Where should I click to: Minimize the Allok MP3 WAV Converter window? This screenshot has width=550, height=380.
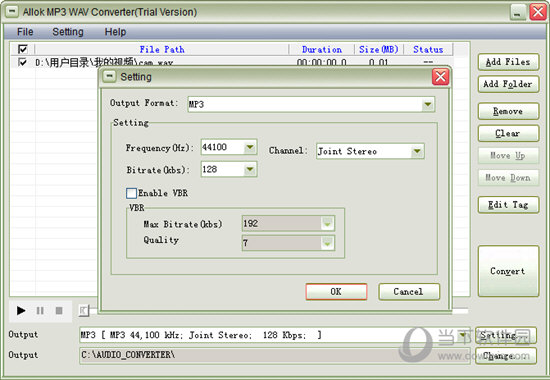coord(518,12)
